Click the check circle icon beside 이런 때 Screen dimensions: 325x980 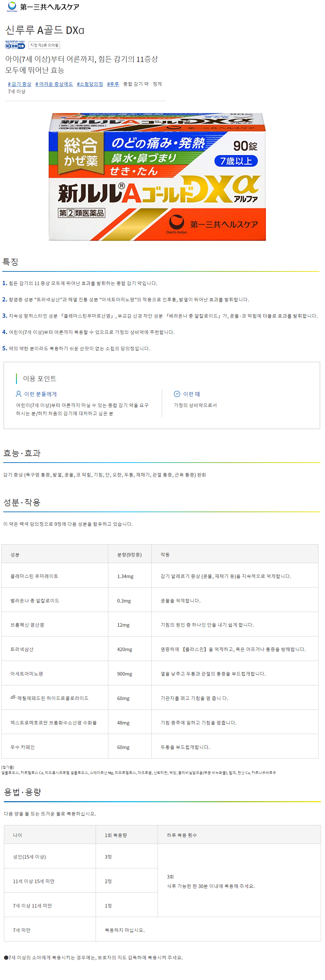[x=177, y=394]
